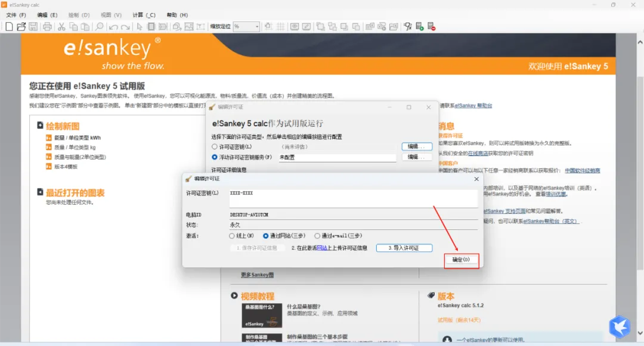Screen dimensions: 644x346
Task: Choose 通过e-mail(三步) activation option
Action: click(317, 236)
